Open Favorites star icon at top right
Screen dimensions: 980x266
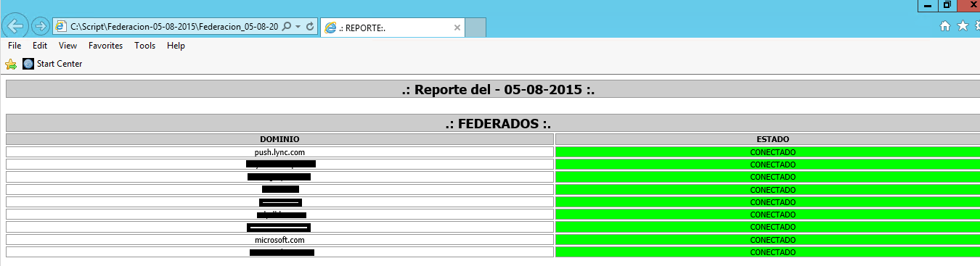[x=963, y=26]
